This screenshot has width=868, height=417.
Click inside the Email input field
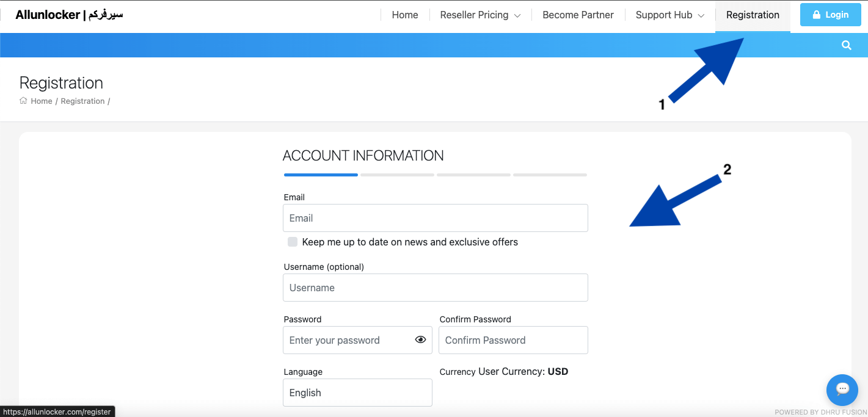(435, 218)
